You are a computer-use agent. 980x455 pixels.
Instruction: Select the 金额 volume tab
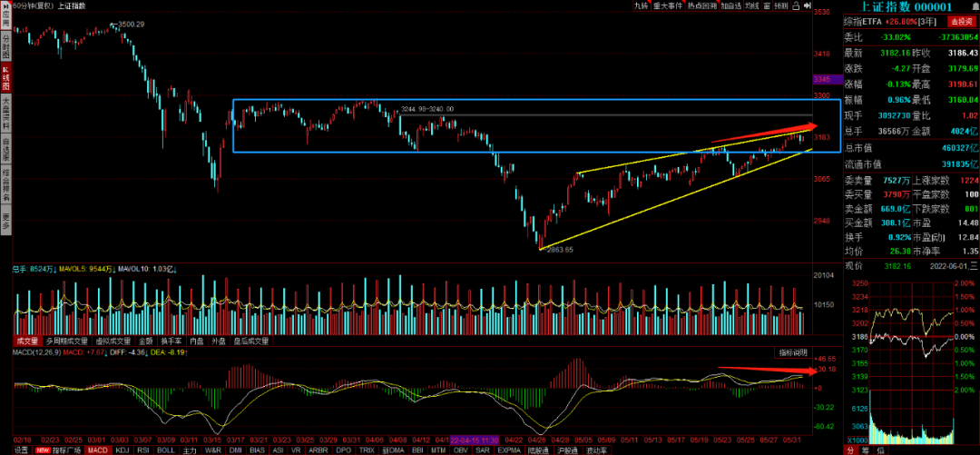click(145, 341)
